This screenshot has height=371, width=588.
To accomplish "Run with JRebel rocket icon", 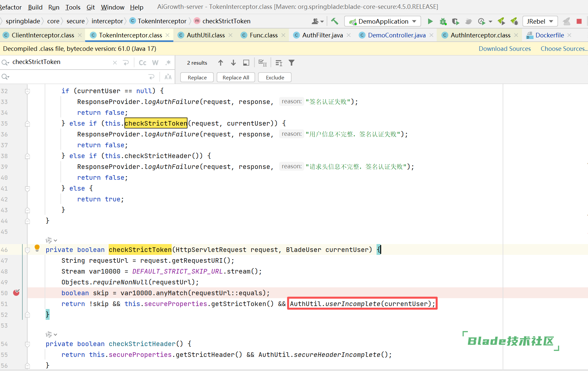I will pyautogui.click(x=501, y=21).
